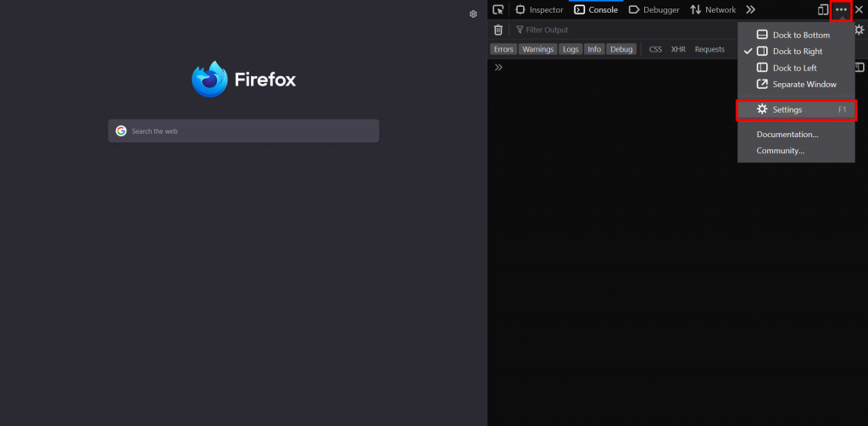The height and width of the screenshot is (426, 868).
Task: Clear console output with trash icon
Action: pyautogui.click(x=498, y=30)
